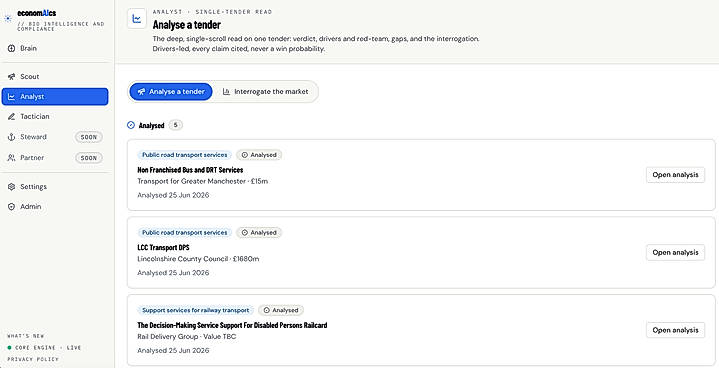Click Support services for railway transport tag
The image size is (719, 368).
pos(196,310)
